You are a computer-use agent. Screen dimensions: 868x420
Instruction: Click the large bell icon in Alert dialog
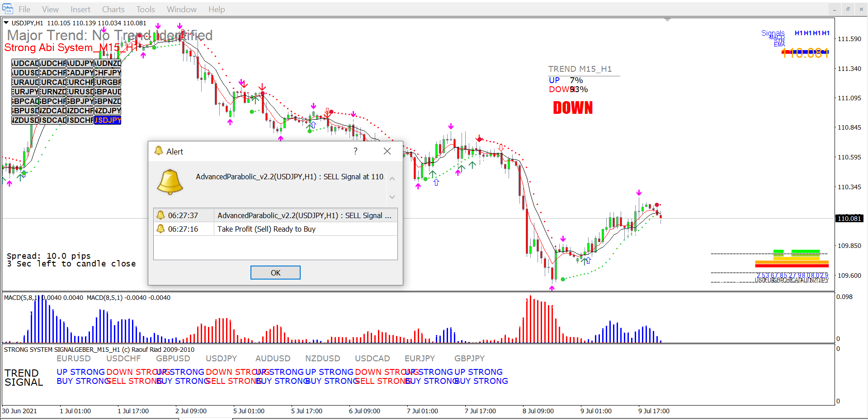(x=170, y=182)
